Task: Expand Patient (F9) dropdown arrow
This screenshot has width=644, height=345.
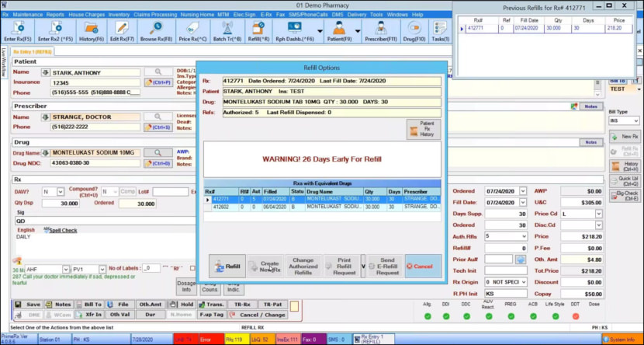Action: pyautogui.click(x=358, y=32)
